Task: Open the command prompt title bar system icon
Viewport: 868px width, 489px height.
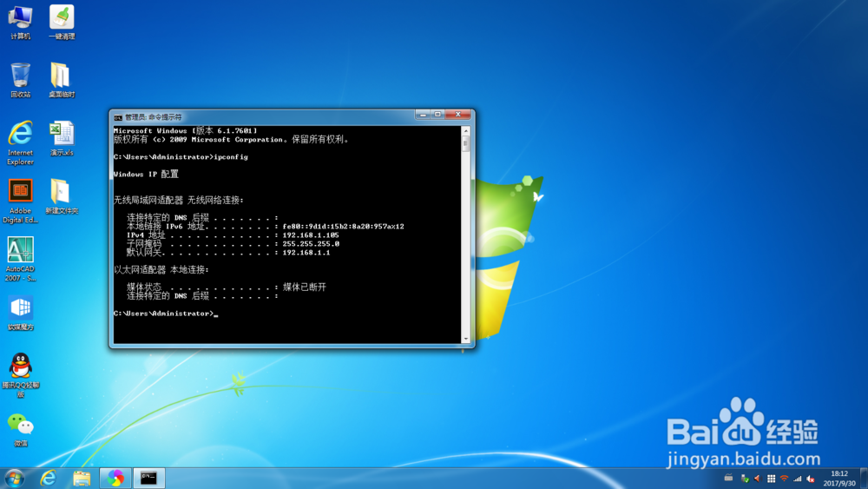Action: 118,117
